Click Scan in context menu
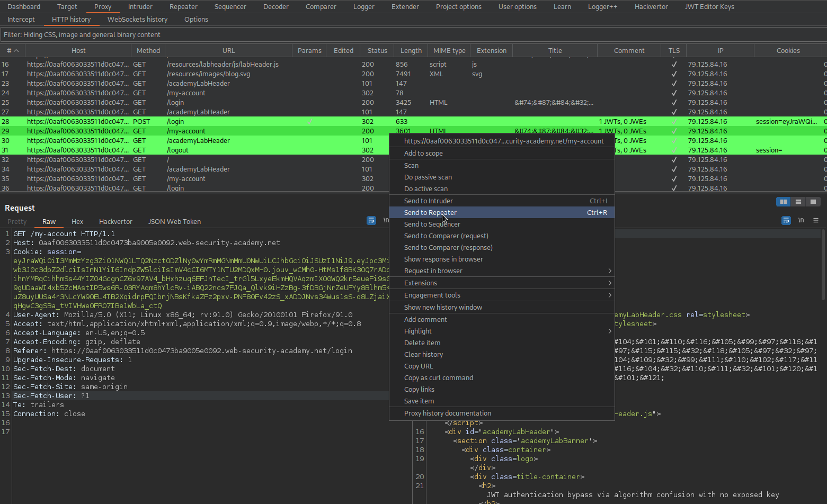 [x=502, y=166]
